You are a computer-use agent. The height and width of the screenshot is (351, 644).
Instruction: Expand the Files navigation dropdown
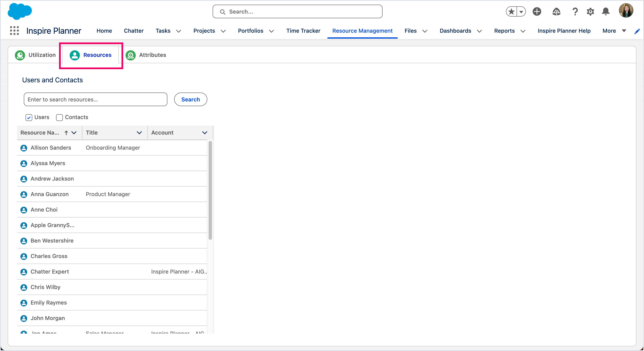click(x=425, y=31)
